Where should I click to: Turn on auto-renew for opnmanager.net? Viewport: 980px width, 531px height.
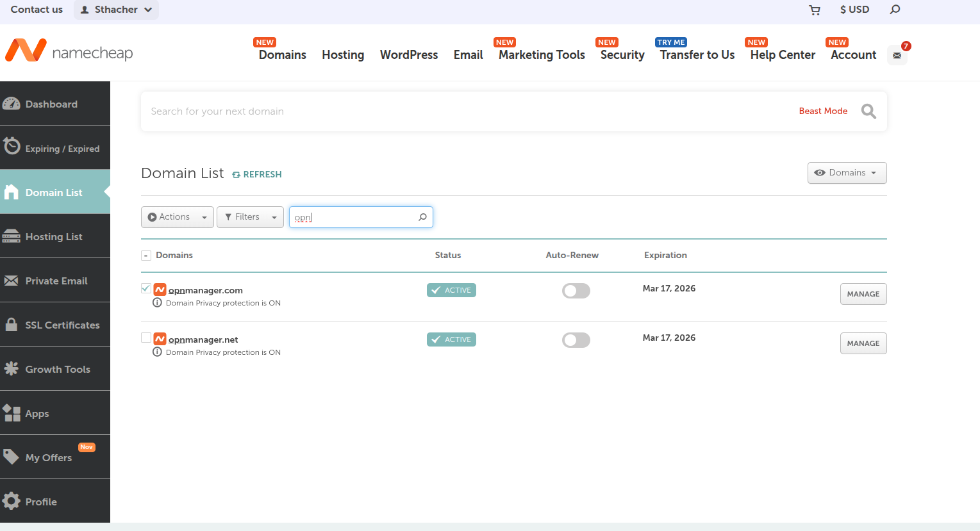pyautogui.click(x=576, y=340)
